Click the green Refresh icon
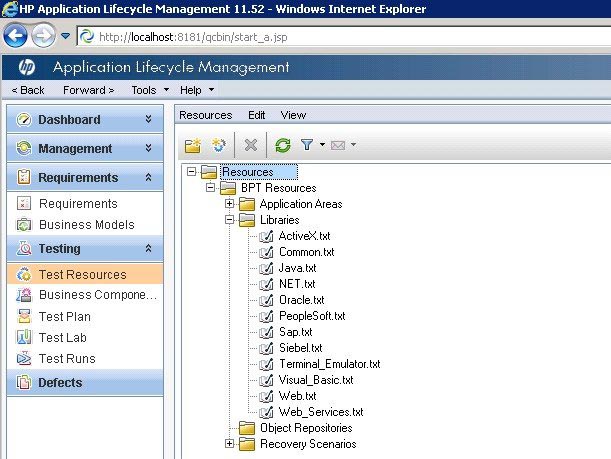Screen dimensions: 611x459 coord(283,145)
